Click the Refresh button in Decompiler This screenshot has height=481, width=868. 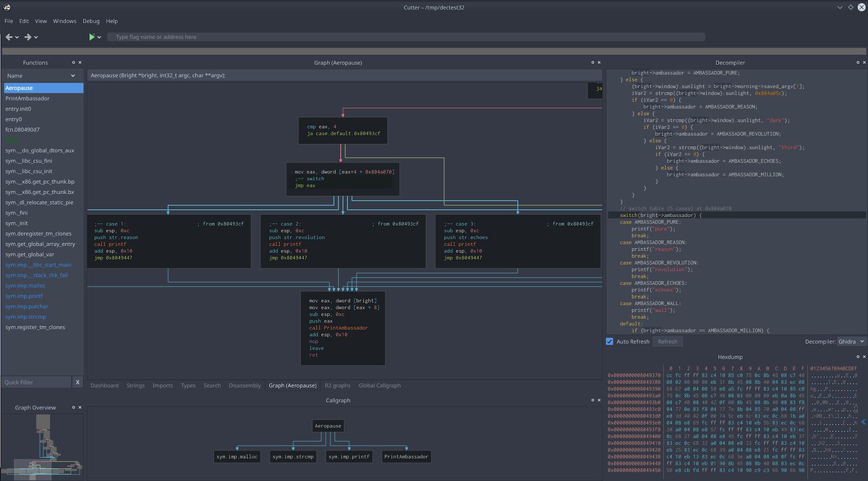667,341
